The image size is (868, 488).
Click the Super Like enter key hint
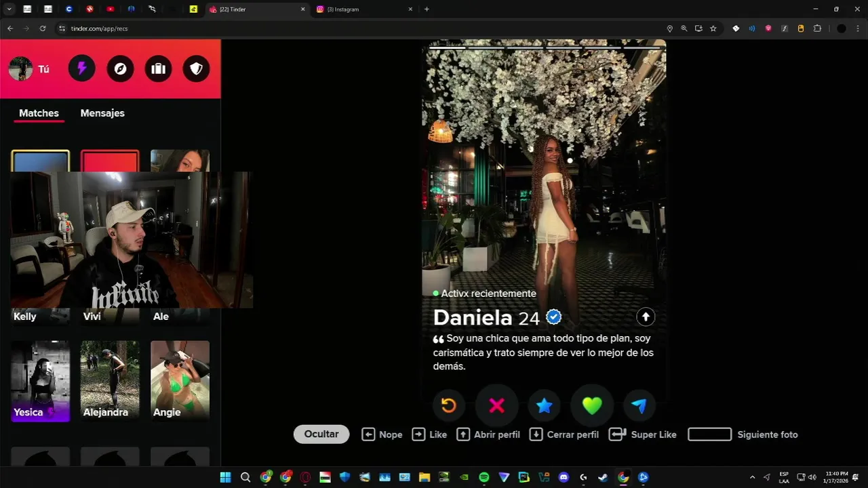617,434
